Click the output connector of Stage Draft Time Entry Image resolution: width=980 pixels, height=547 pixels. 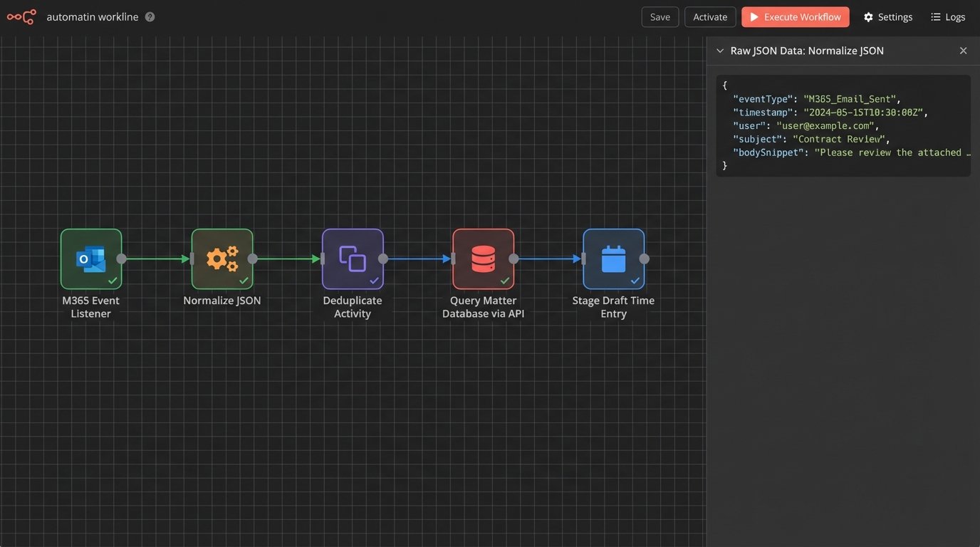[x=644, y=259]
